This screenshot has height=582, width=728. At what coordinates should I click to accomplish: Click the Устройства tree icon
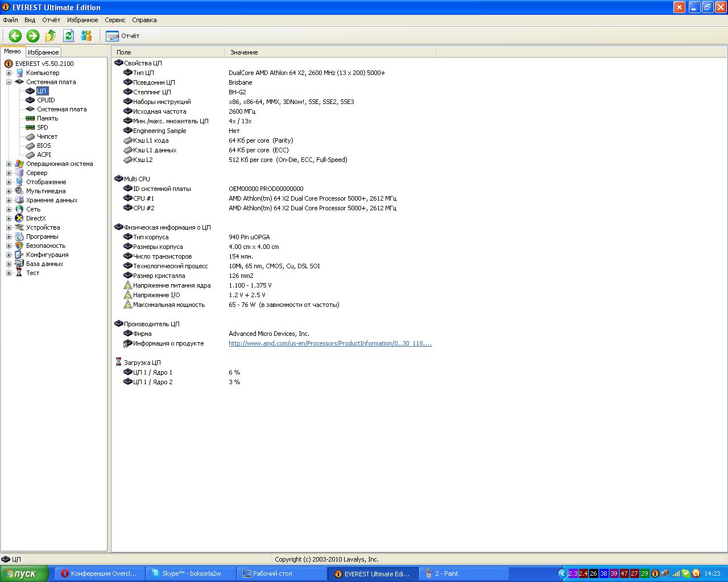19,227
